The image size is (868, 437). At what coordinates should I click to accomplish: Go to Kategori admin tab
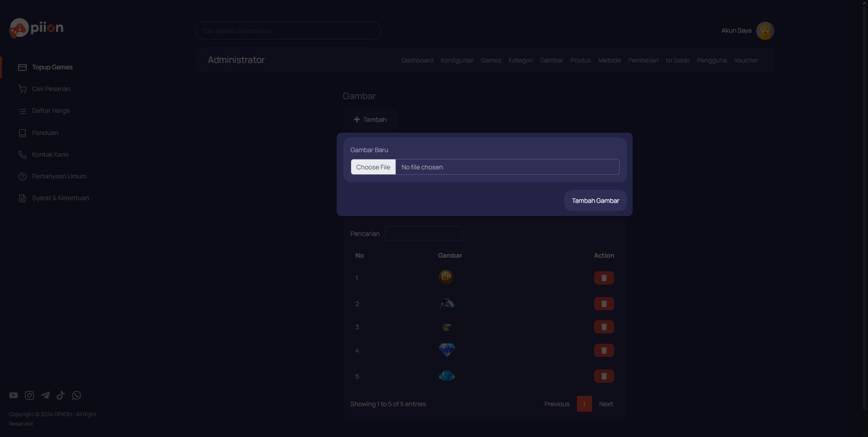point(520,60)
